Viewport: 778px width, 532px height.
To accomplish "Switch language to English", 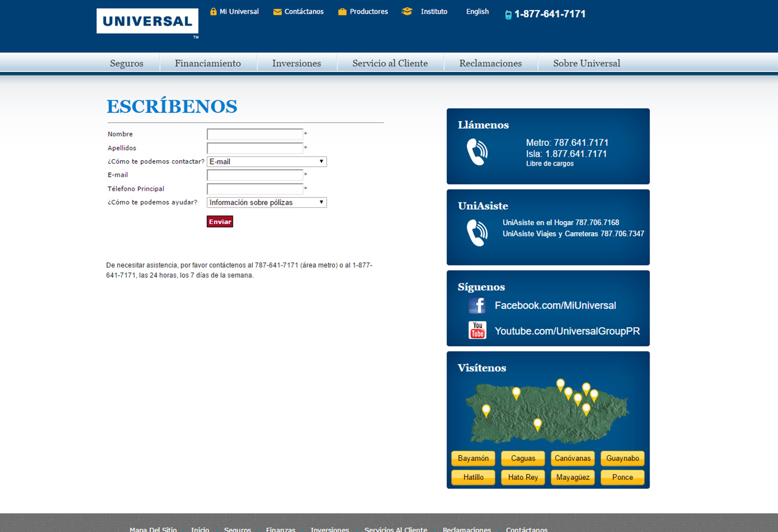I will 478,11.
